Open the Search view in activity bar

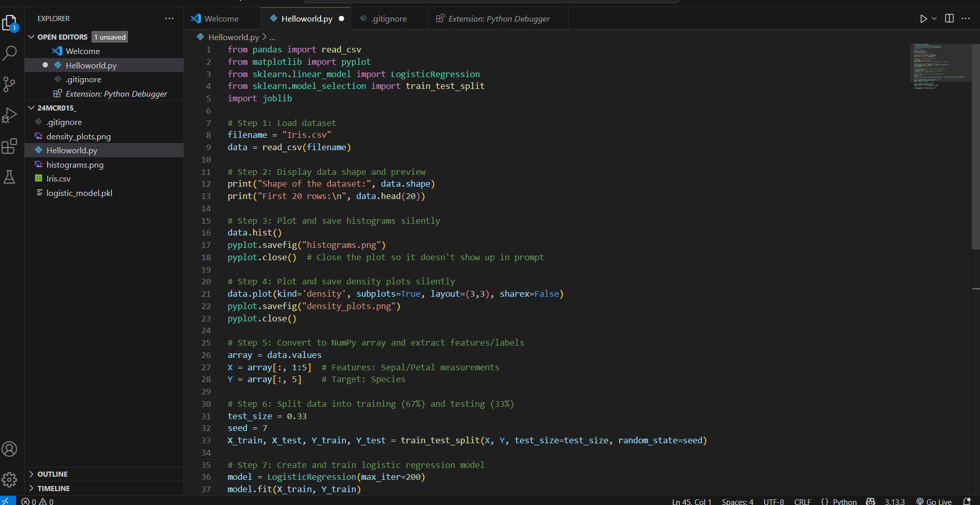click(10, 53)
